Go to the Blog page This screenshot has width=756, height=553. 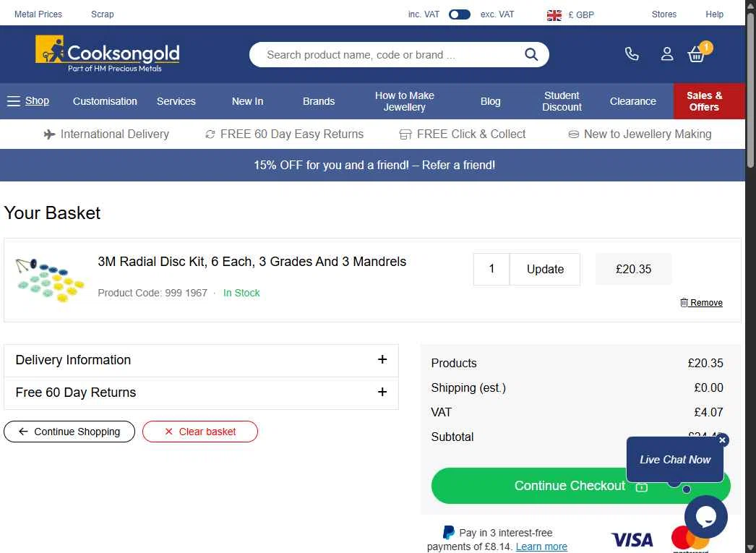[x=490, y=101]
